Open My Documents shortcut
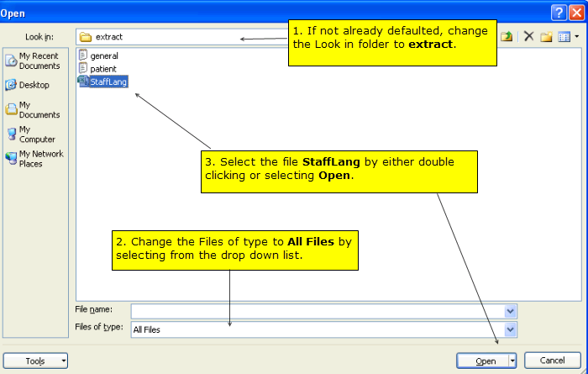 (x=34, y=109)
